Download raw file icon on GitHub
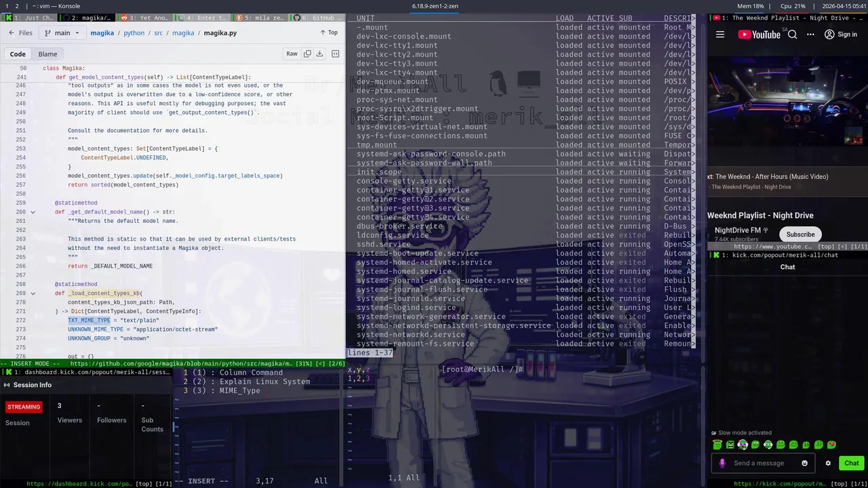This screenshot has height=488, width=868. (319, 54)
